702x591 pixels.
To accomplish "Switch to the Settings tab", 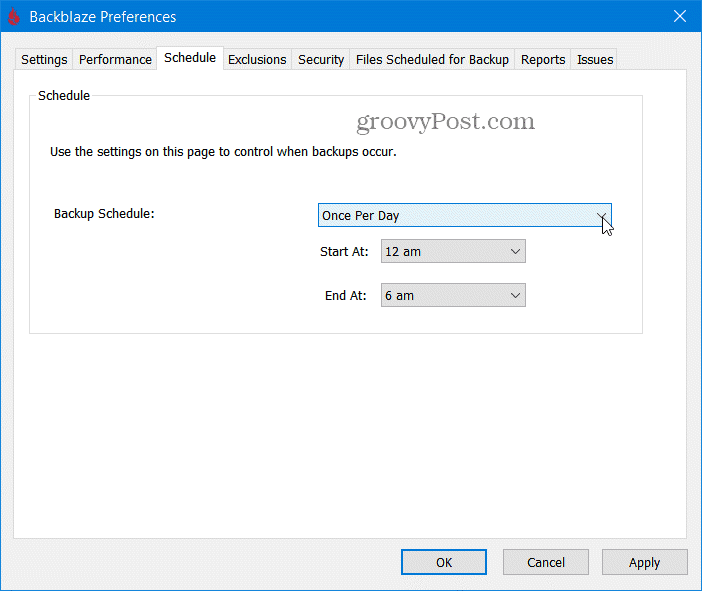I will tap(44, 60).
